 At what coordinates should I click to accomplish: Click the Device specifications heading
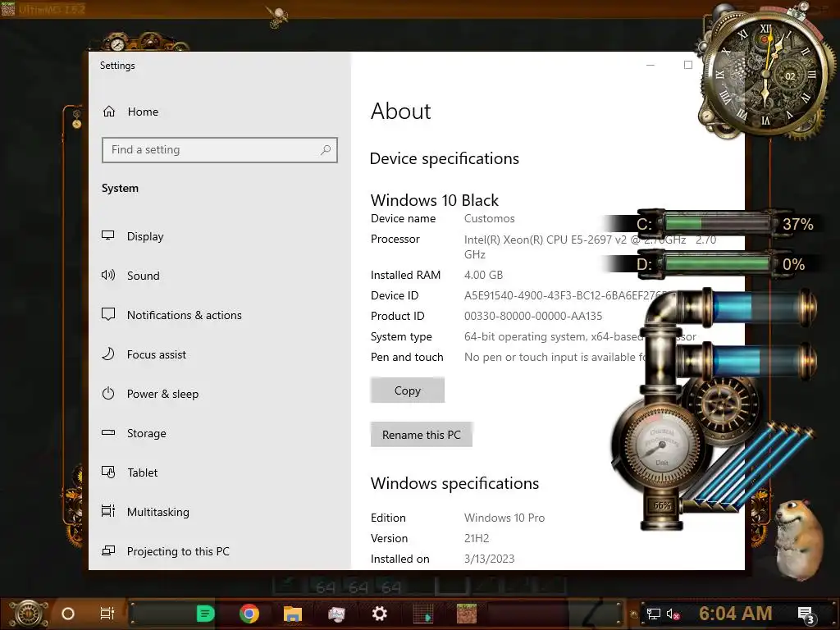pyautogui.click(x=444, y=158)
